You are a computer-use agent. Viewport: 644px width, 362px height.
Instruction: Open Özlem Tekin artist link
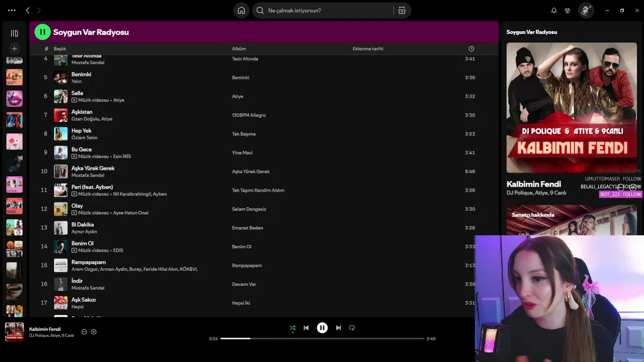[x=85, y=138]
